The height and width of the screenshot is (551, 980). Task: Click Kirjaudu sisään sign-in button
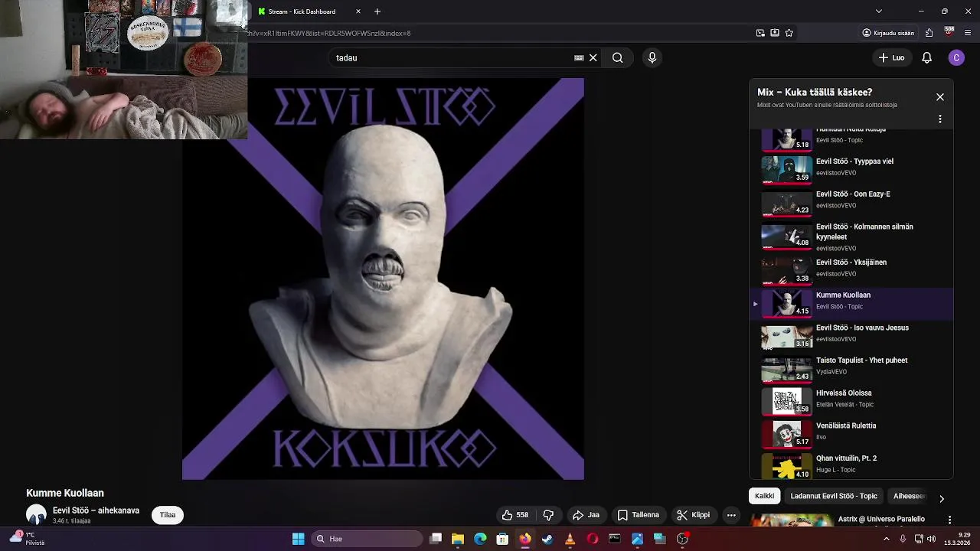pyautogui.click(x=888, y=33)
